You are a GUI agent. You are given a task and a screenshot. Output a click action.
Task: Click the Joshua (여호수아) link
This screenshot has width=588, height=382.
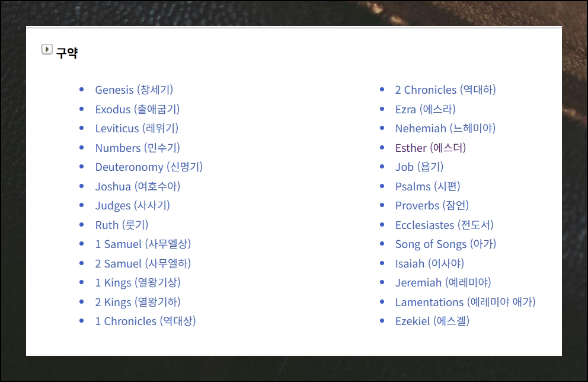pos(138,186)
